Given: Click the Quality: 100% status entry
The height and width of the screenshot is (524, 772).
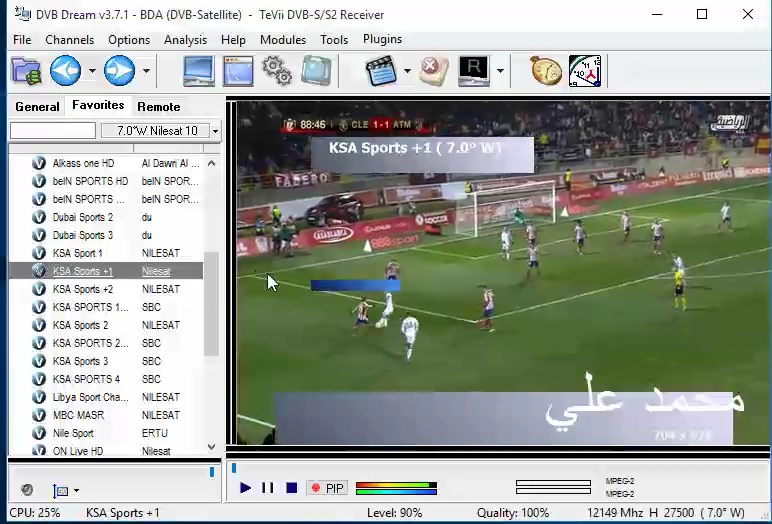Looking at the screenshot, I should coord(513,513).
